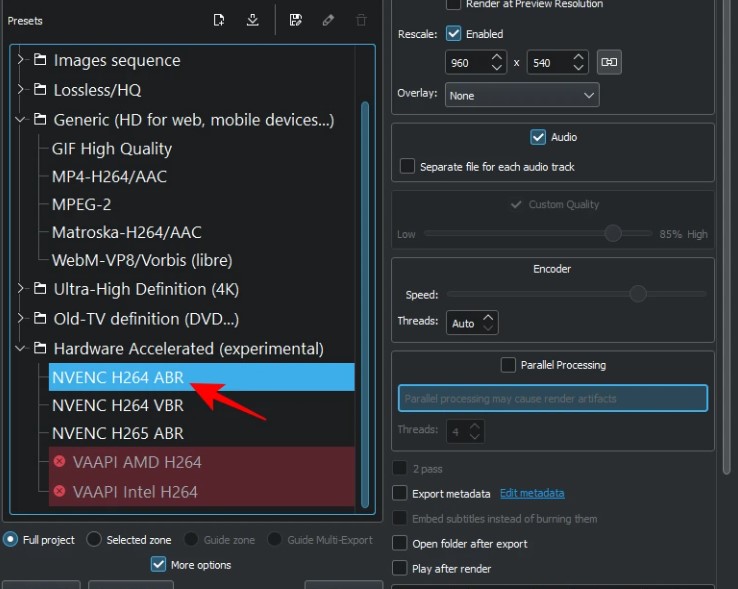Enable Play after render
Image resolution: width=738 pixels, height=589 pixels.
400,568
